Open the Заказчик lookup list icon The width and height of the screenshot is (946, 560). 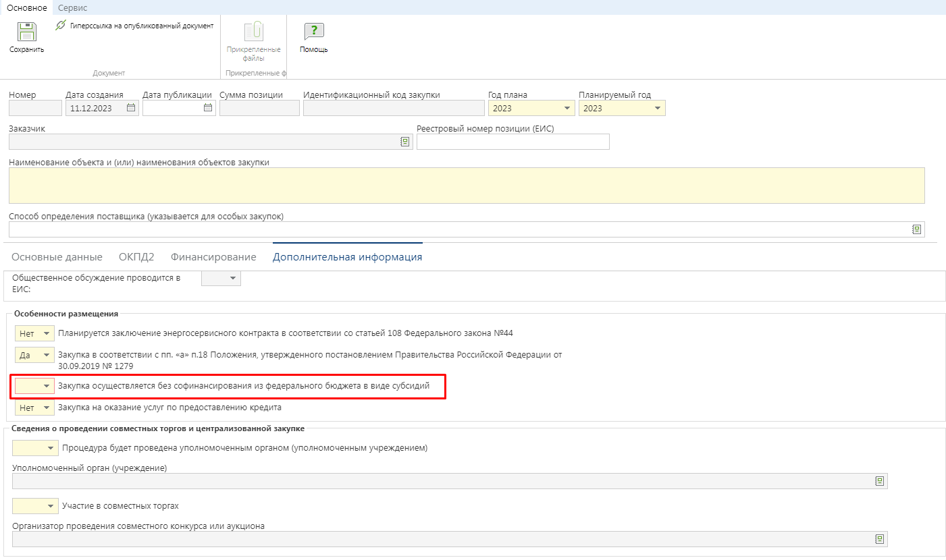click(405, 142)
